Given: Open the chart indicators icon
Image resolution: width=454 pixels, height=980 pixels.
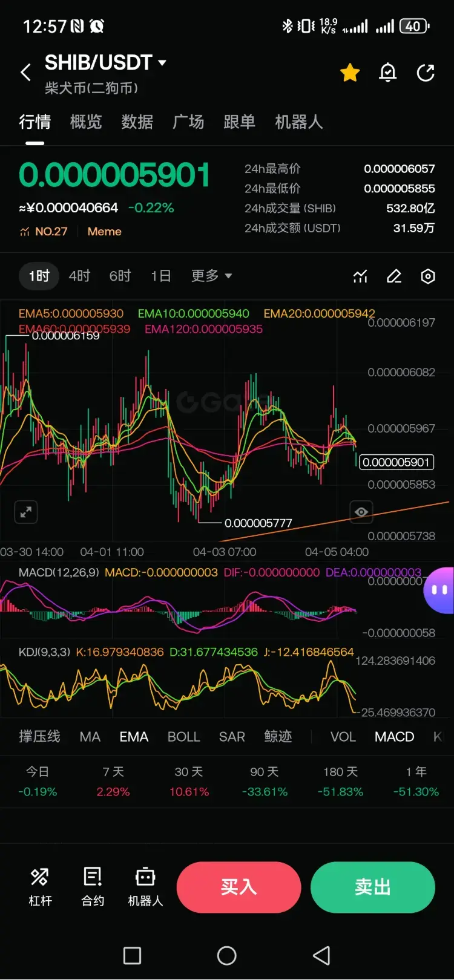Looking at the screenshot, I should [x=360, y=276].
